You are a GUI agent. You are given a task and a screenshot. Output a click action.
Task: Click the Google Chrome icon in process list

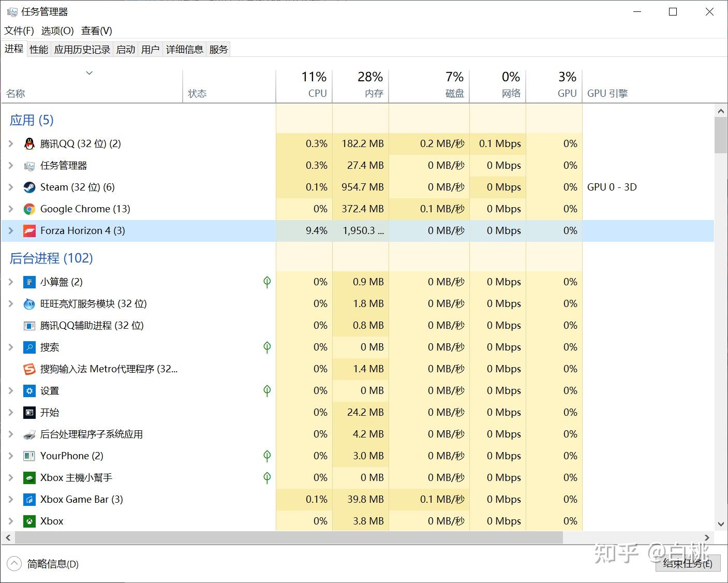click(x=29, y=209)
